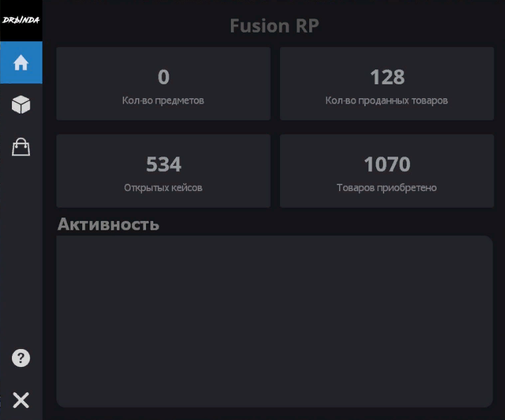505x420 pixels.
Task: Click the question mark help icon
Action: coord(21,358)
